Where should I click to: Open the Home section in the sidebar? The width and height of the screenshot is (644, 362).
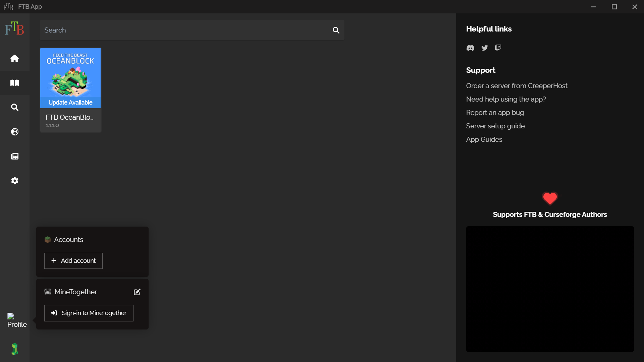(x=14, y=58)
